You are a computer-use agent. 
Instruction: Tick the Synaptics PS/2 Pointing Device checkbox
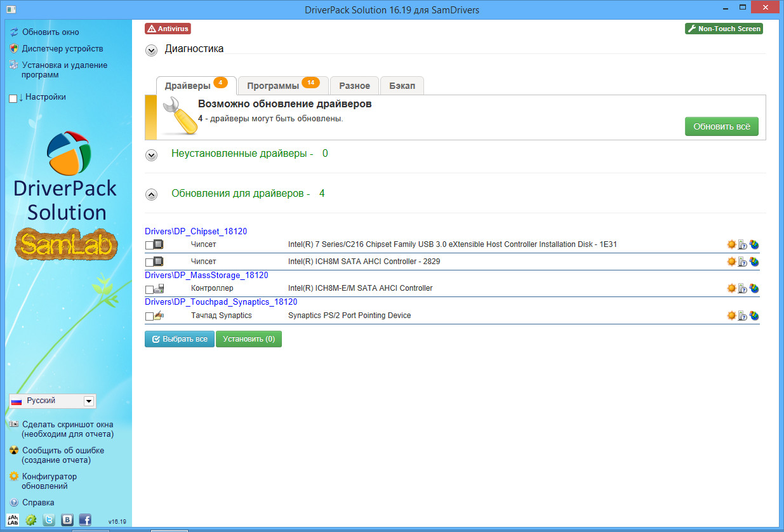pyautogui.click(x=149, y=316)
